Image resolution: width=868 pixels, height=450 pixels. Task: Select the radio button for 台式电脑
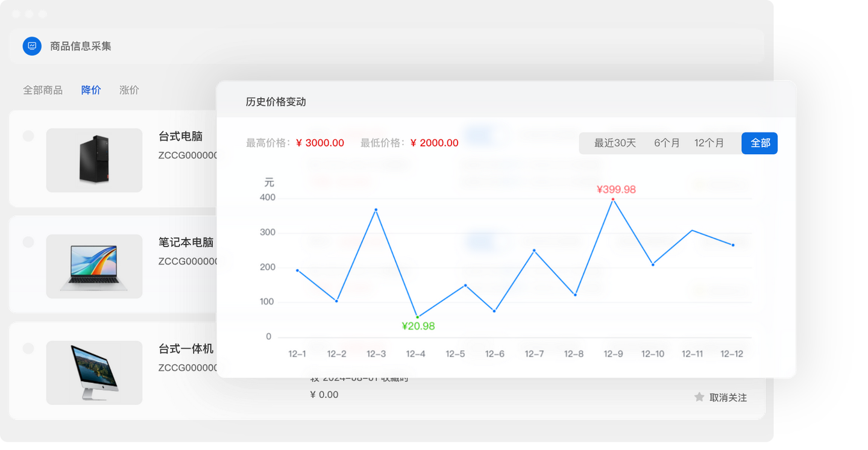point(28,136)
